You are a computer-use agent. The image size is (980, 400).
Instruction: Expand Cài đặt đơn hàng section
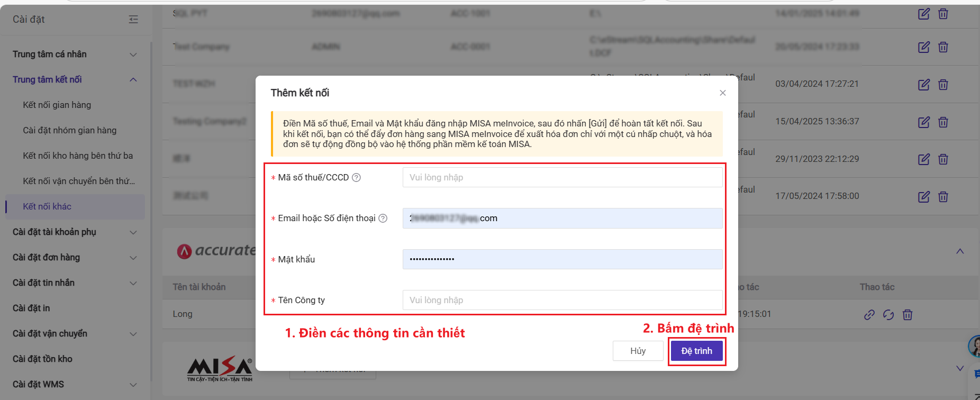[133, 258]
